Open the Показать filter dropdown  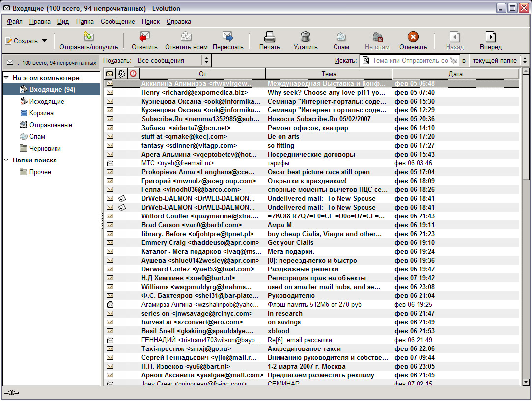[172, 61]
